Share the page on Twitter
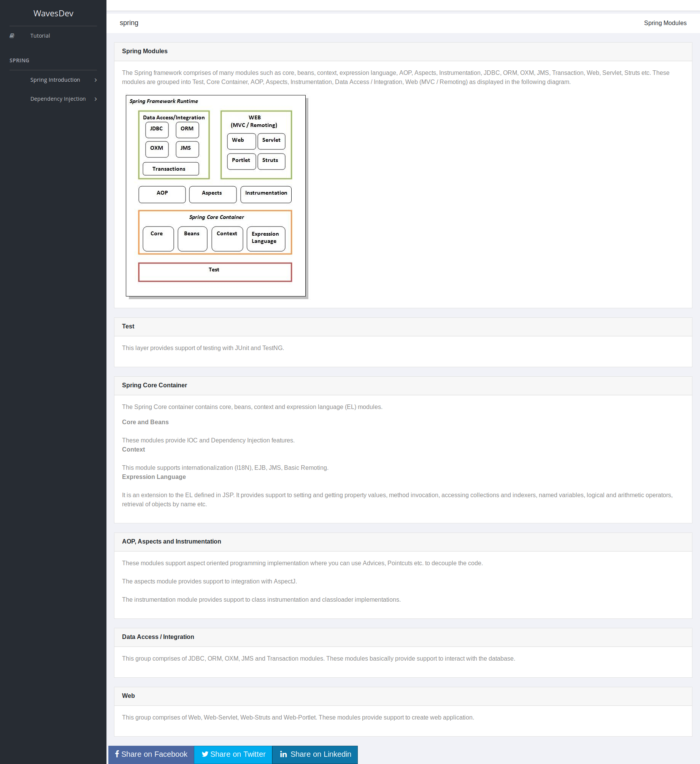700x764 pixels. click(x=233, y=754)
